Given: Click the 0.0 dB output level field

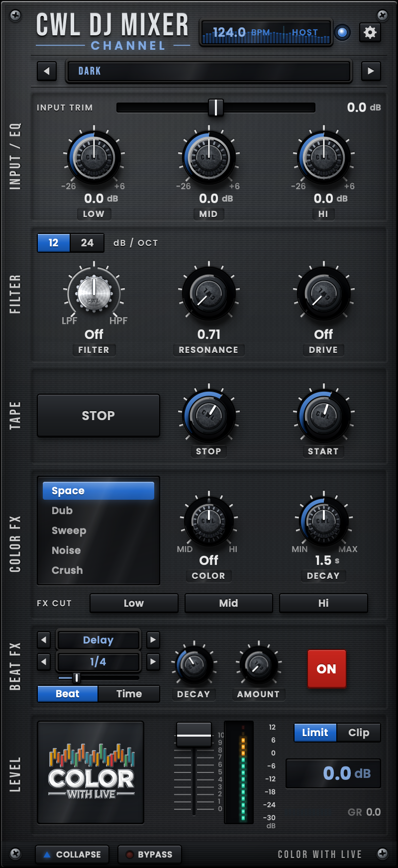Looking at the screenshot, I should pyautogui.click(x=333, y=773).
